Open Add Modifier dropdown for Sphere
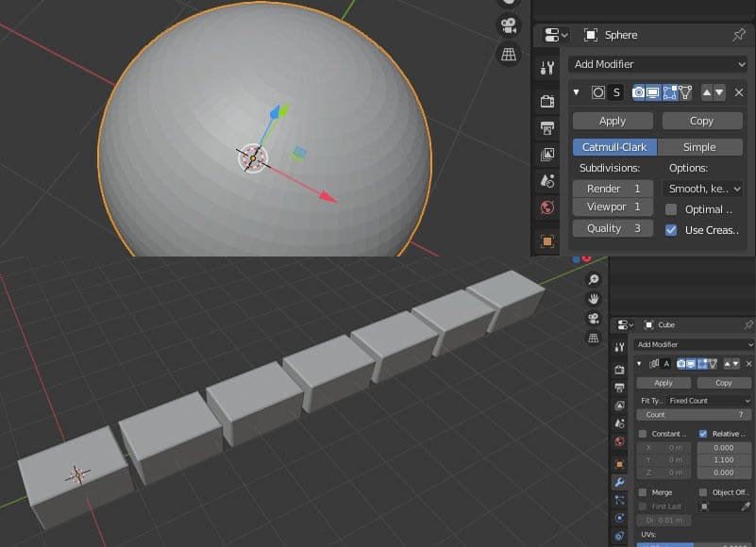 click(x=658, y=64)
